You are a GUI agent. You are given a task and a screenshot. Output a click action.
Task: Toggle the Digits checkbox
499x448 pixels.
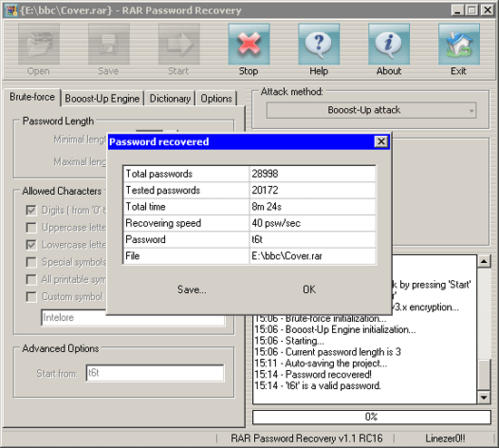[31, 210]
